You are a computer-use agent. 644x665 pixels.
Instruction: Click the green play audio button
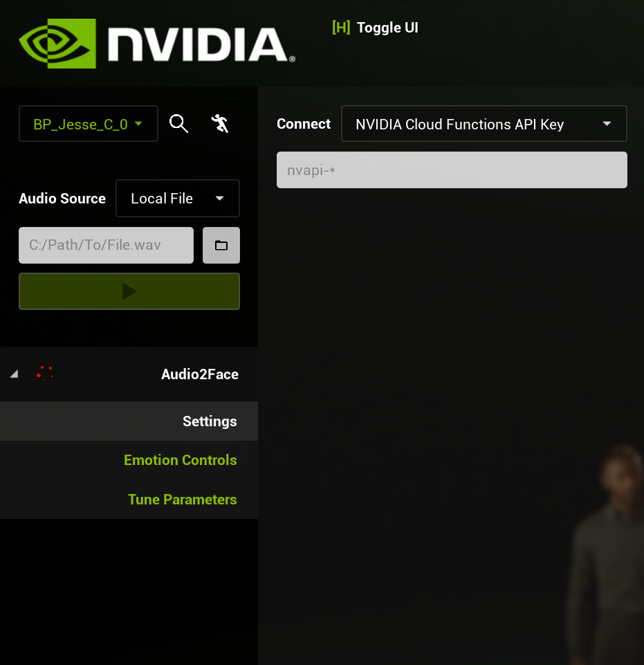pyautogui.click(x=129, y=291)
